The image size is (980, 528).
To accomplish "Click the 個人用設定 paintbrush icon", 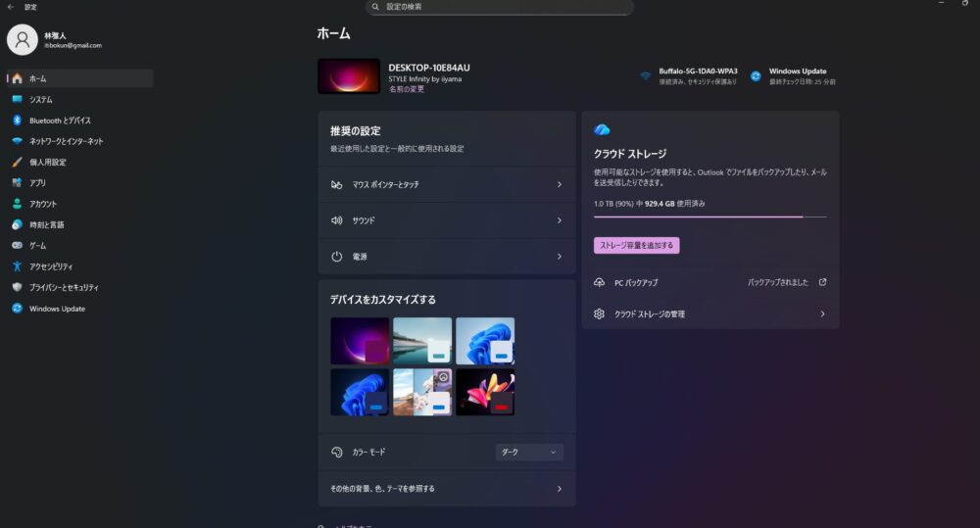I will click(17, 162).
